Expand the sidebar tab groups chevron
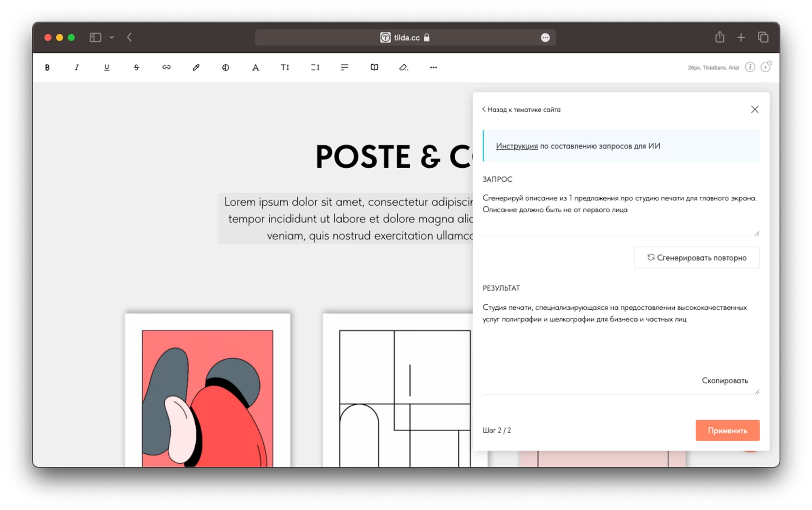Image resolution: width=812 pixels, height=510 pixels. click(x=112, y=37)
